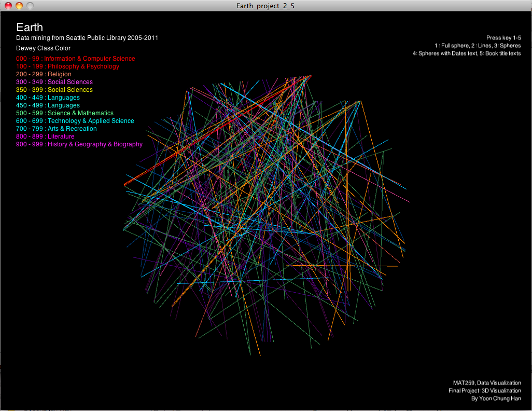Choose the "800 - 899 : Literature" legend entry
The width and height of the screenshot is (532, 411).
tap(46, 136)
